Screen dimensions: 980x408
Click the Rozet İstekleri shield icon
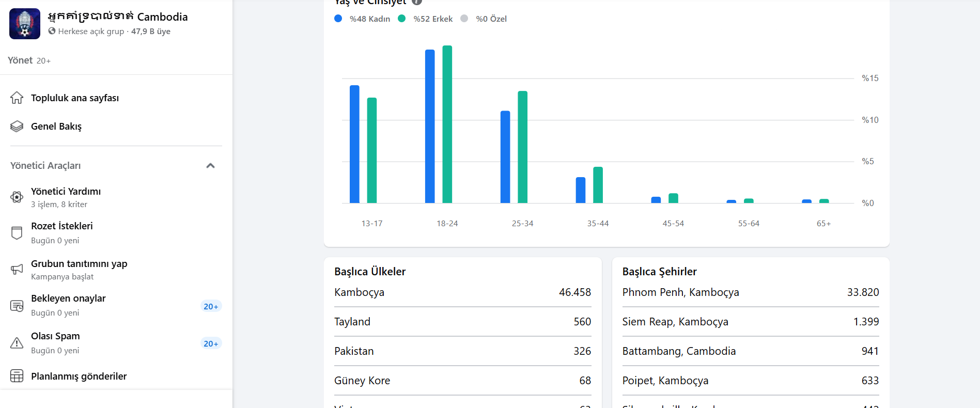pos(17,233)
